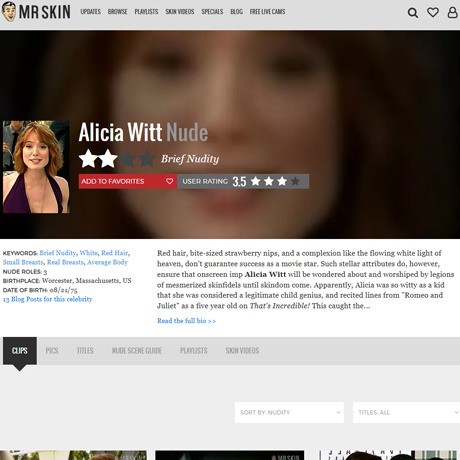Switch to the Pics tab
This screenshot has height=460, width=460.
point(52,351)
